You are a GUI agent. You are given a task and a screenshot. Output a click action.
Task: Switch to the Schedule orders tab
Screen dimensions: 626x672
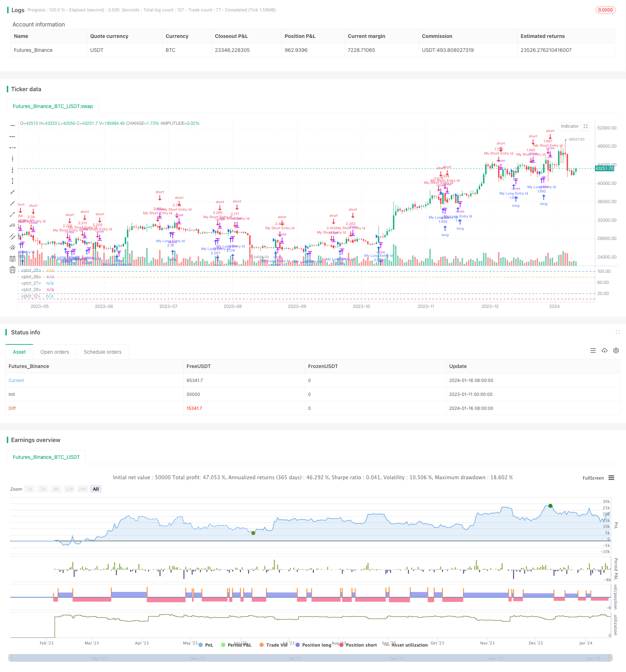[103, 352]
